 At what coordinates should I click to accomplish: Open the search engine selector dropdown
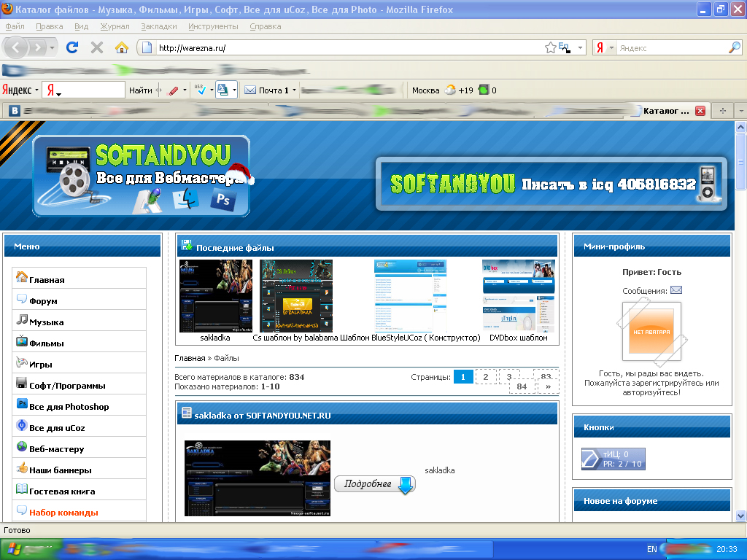tap(611, 47)
